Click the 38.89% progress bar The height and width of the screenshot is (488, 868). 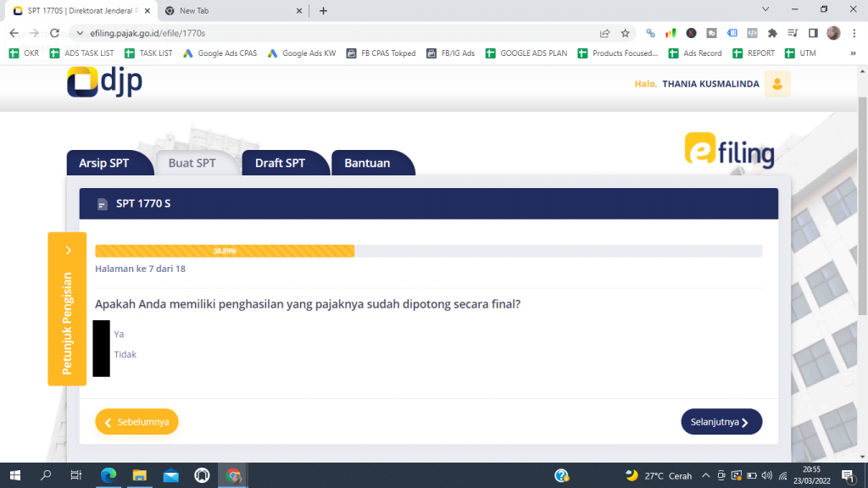(x=225, y=251)
